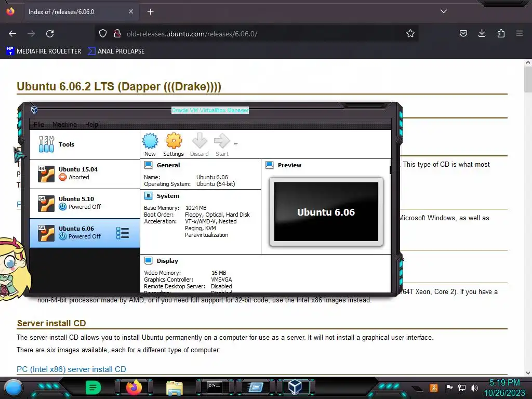Screen dimensions: 532x399
Task: Click the Firefox taskbar icon
Action: [134, 388]
